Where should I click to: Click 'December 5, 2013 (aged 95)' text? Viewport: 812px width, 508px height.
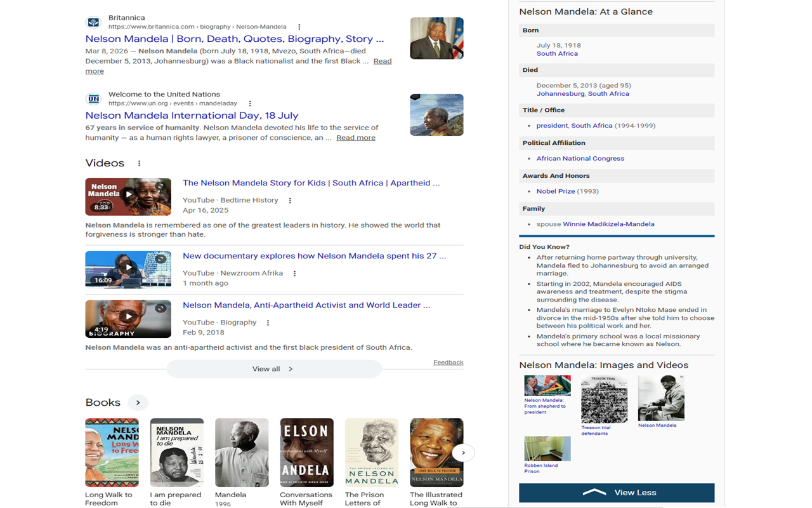[x=584, y=86]
